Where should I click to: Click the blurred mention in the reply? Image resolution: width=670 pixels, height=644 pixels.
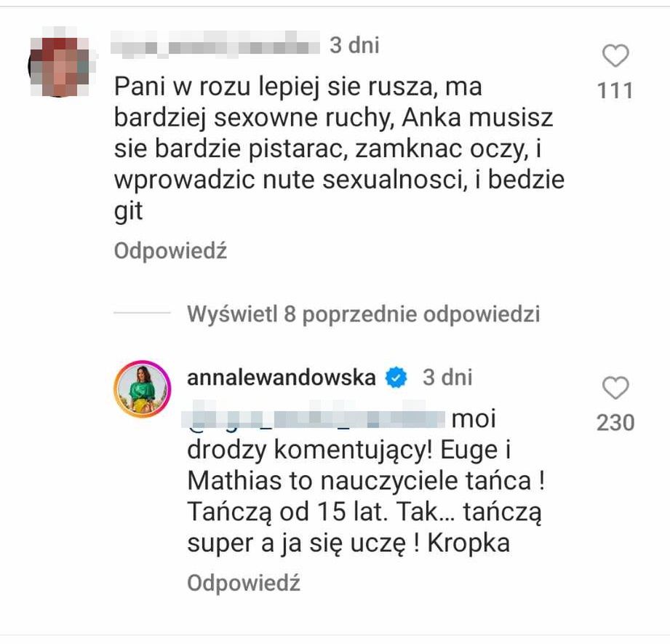pos(316,420)
